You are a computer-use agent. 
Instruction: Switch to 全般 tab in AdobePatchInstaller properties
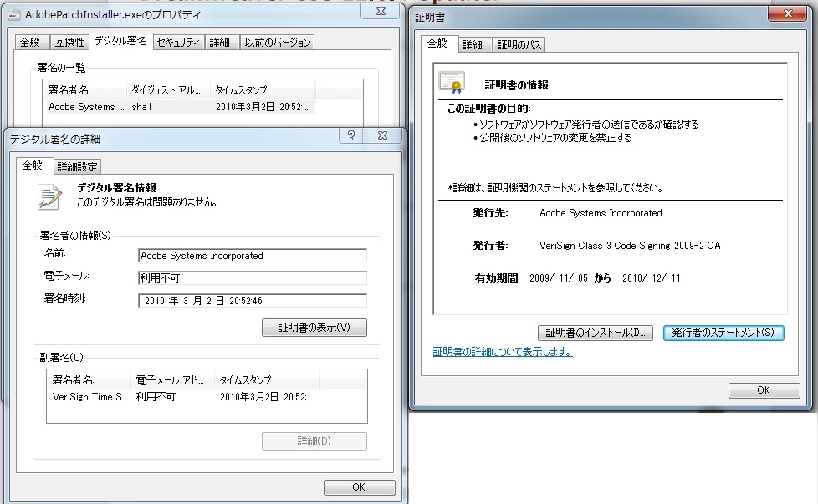[x=30, y=43]
